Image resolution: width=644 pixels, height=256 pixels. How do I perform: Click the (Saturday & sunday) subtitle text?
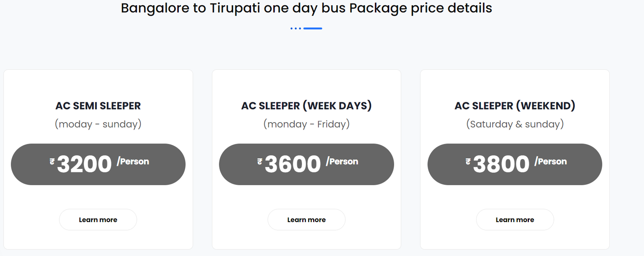click(x=515, y=124)
